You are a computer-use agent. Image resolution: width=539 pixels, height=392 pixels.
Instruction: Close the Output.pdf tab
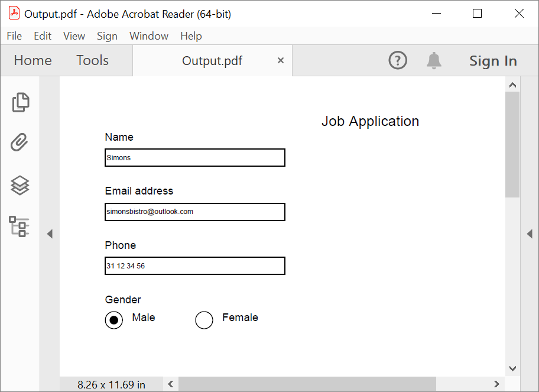281,60
